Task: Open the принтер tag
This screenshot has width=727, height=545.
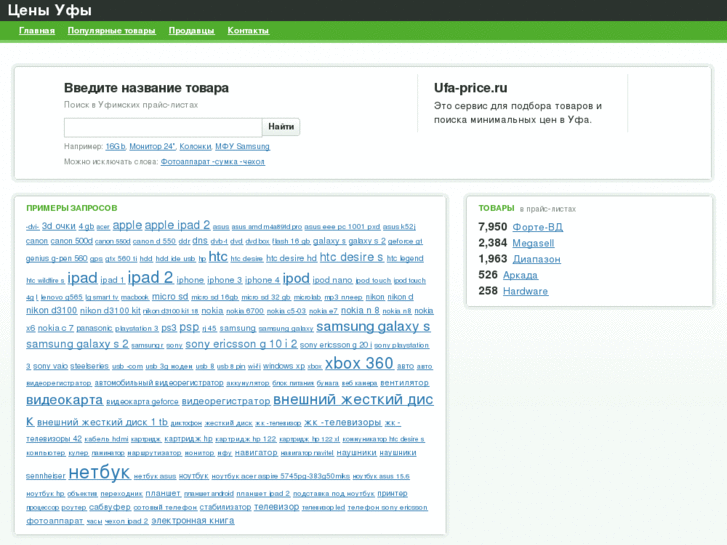Action: click(x=392, y=494)
